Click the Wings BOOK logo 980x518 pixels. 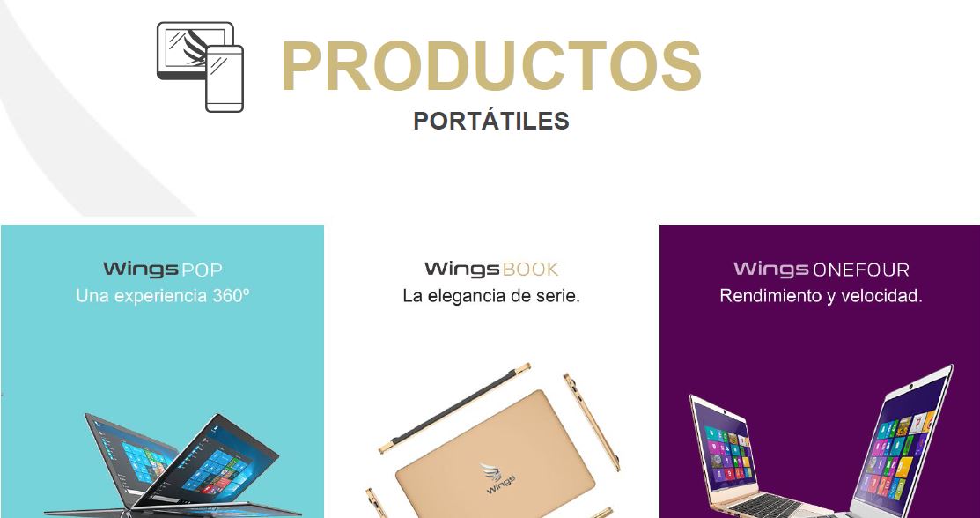tap(491, 270)
